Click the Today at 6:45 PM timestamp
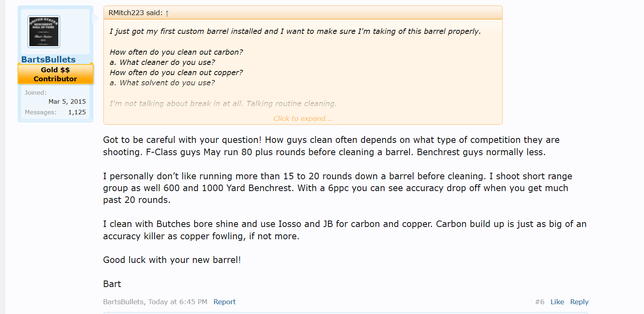 (x=178, y=302)
